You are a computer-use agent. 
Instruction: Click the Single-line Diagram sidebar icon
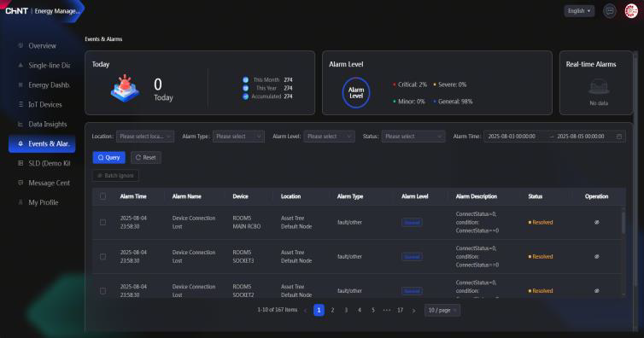(x=20, y=65)
